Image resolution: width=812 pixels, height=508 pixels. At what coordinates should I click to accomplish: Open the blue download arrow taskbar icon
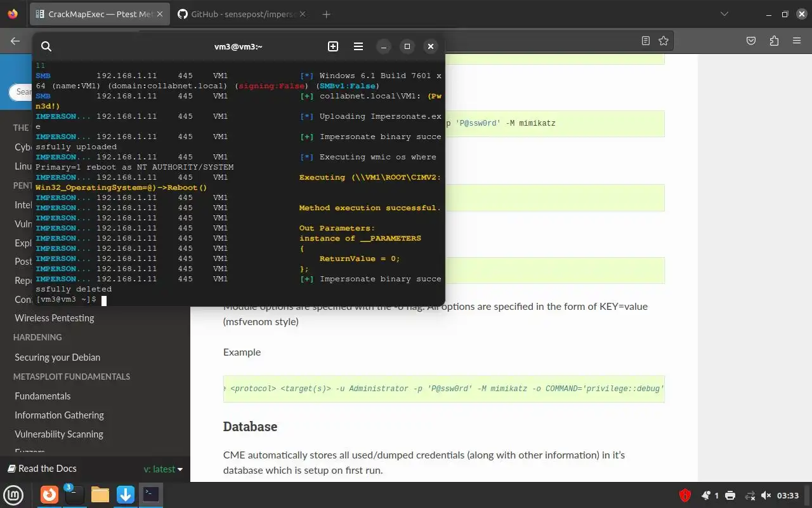pyautogui.click(x=126, y=495)
